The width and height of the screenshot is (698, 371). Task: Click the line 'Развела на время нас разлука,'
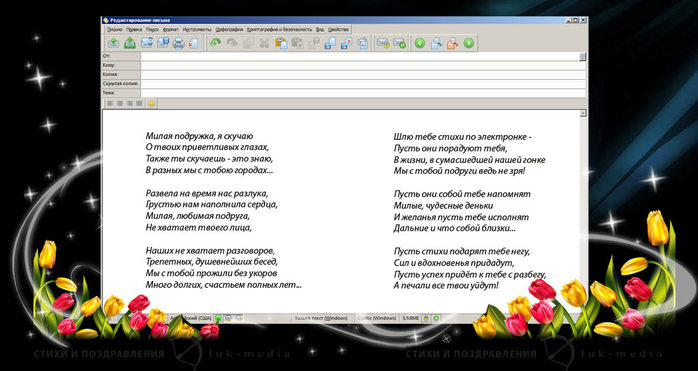click(x=207, y=194)
